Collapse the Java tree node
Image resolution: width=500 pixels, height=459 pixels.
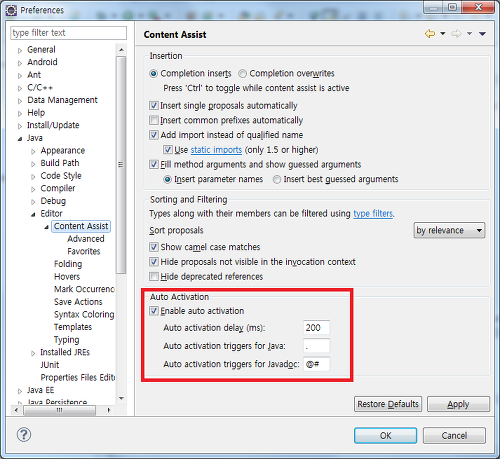pyautogui.click(x=20, y=139)
